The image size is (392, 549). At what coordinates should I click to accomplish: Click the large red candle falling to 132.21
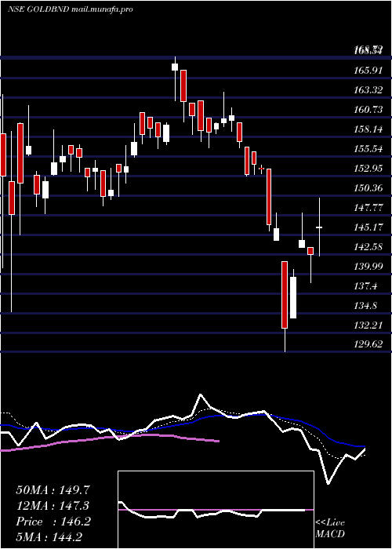coord(285,295)
